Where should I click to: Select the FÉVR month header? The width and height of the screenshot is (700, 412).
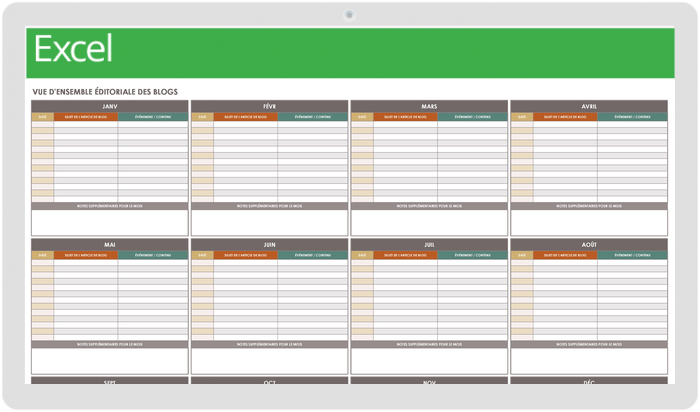pyautogui.click(x=270, y=106)
